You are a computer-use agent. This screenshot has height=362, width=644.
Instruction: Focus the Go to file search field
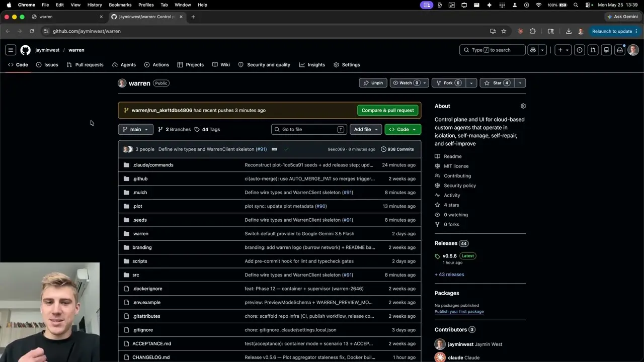309,129
